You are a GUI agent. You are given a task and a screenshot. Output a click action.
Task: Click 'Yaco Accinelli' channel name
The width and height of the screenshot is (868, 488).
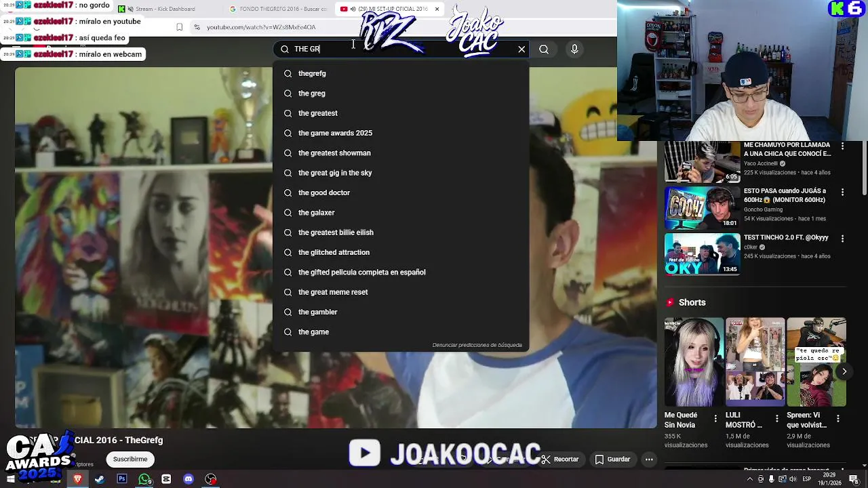click(x=760, y=163)
